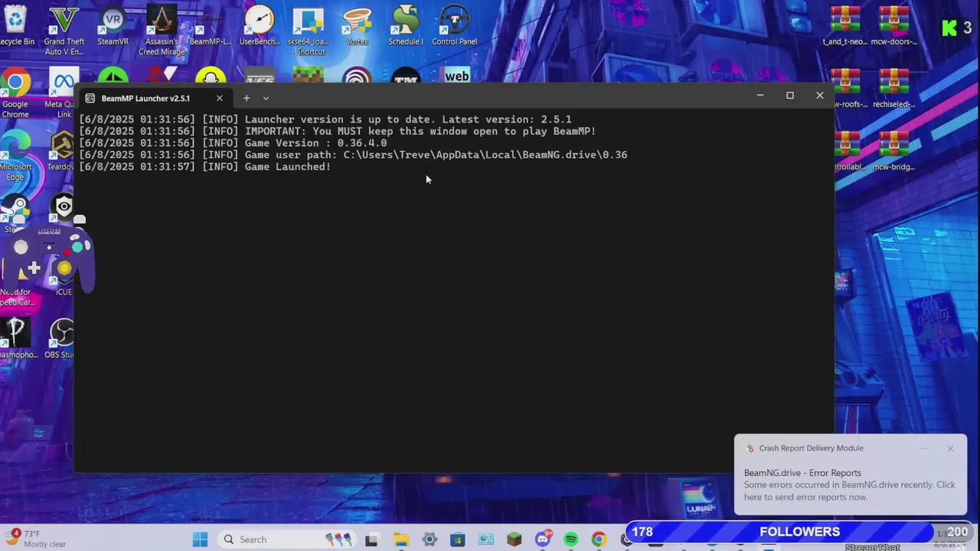Click the "Game Launched!" log line
980x551 pixels.
point(204,167)
